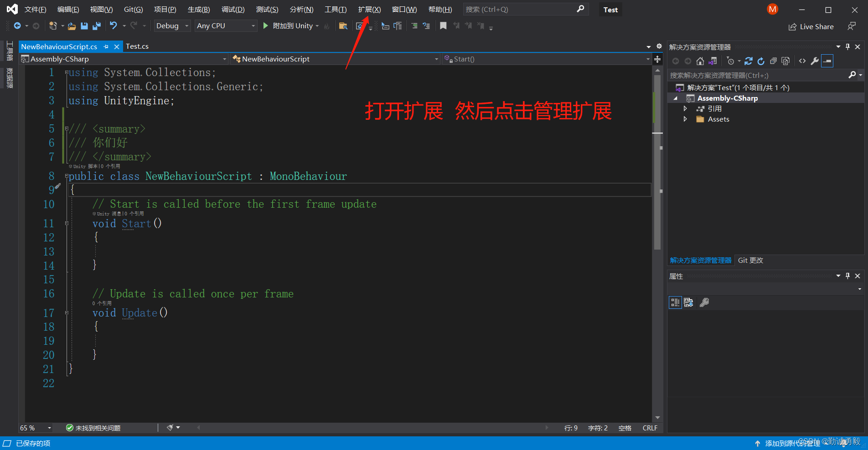868x450 pixels.
Task: Open the Any CPU platform dropdown
Action: 226,26
